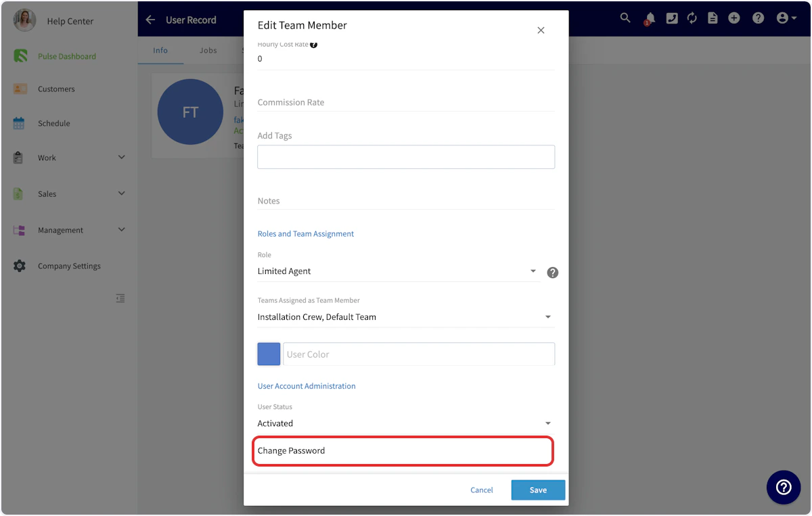
Task: Open Pulse Dashboard in sidebar
Action: (67, 56)
